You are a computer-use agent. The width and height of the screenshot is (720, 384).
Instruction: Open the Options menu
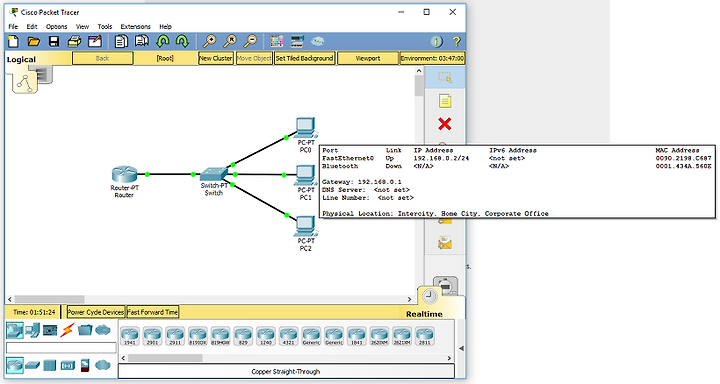pyautogui.click(x=56, y=27)
